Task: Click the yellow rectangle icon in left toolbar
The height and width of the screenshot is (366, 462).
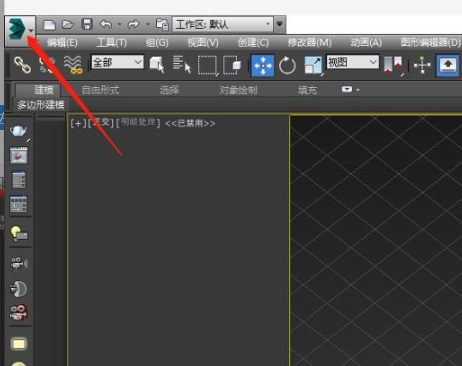Action: 19,344
